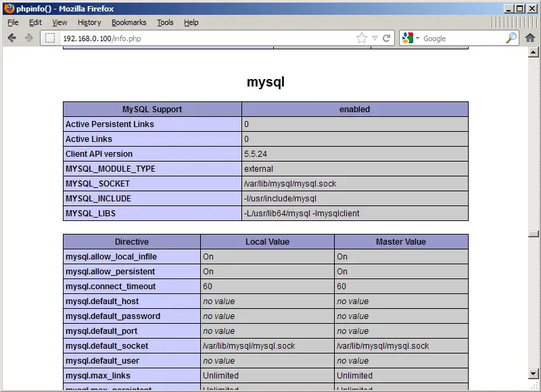Open the History menu

pyautogui.click(x=89, y=22)
